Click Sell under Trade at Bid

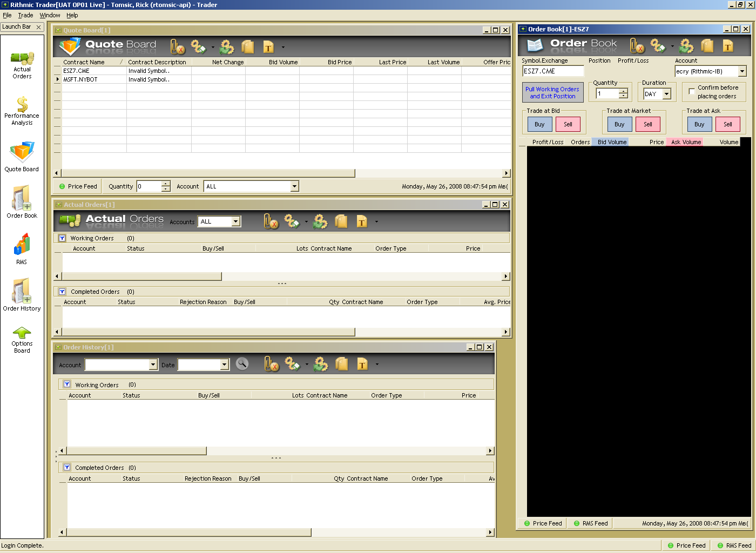(x=568, y=124)
